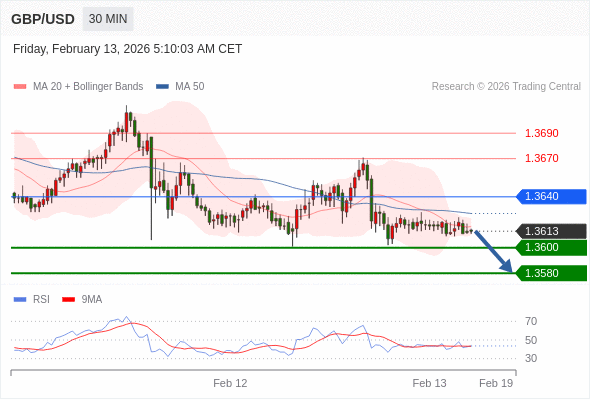Click the green 1.3580 support tag
Screen dimensions: 590x400
[x=551, y=273]
